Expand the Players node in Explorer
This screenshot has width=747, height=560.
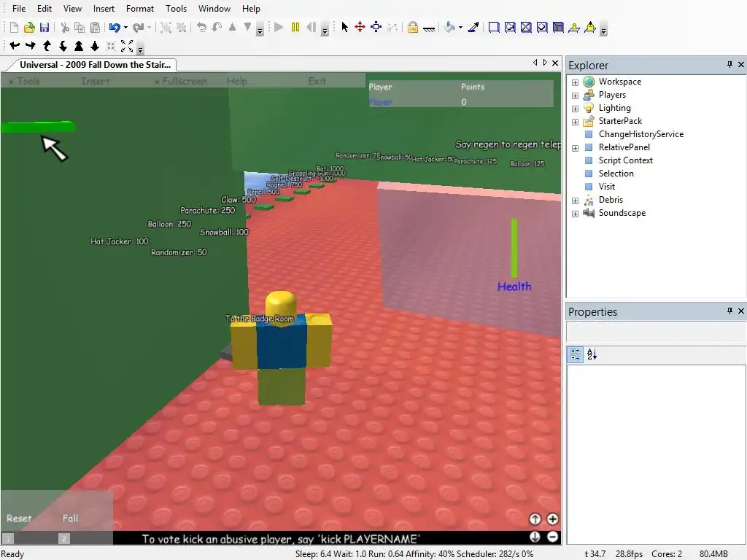pyautogui.click(x=575, y=96)
